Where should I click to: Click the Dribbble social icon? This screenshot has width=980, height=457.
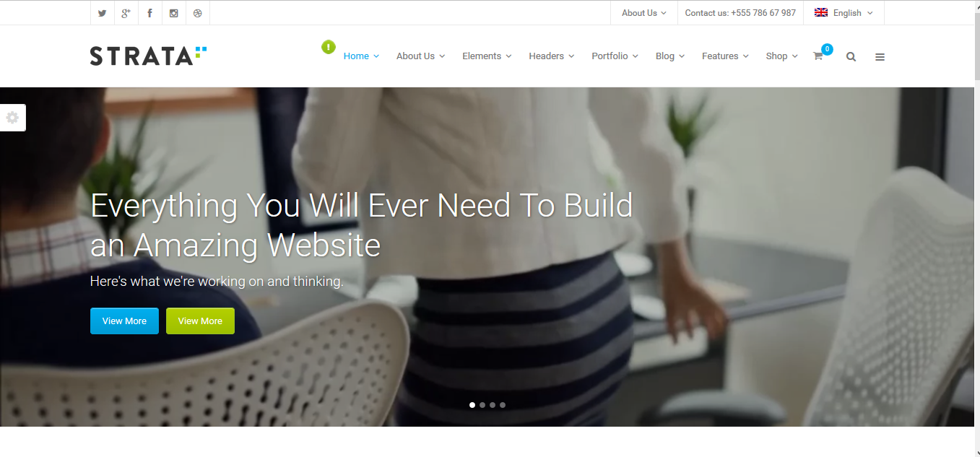197,13
